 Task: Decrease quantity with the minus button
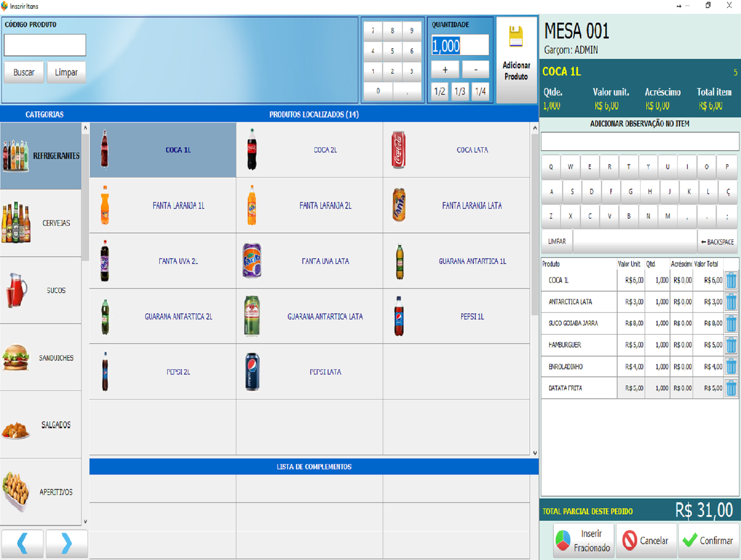(475, 70)
